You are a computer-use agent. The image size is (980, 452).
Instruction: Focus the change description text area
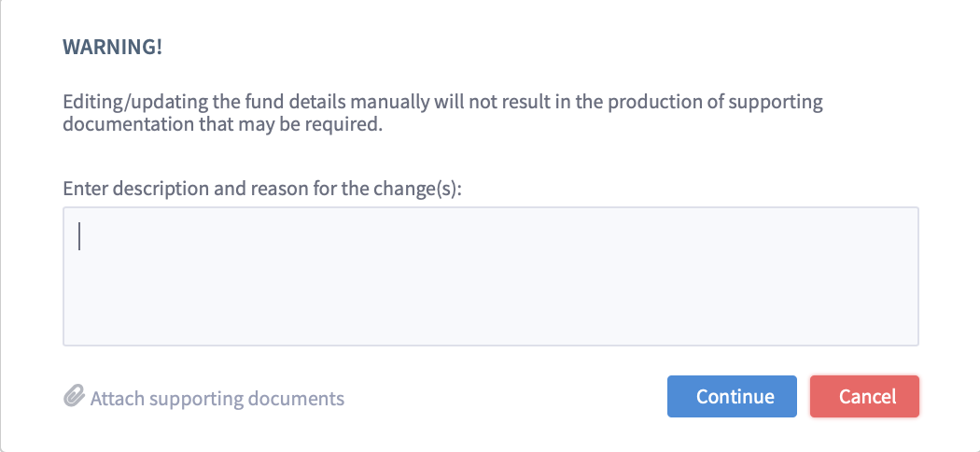[x=491, y=276]
